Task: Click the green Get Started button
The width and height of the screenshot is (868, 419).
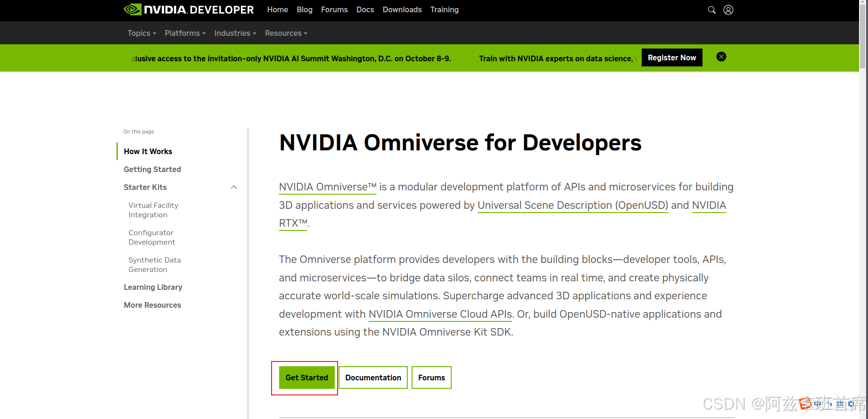Action: (x=306, y=378)
